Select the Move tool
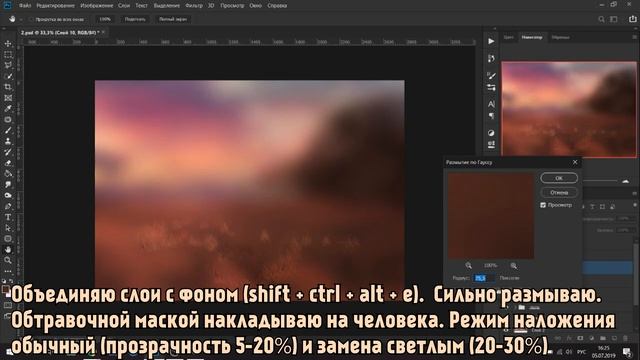This screenshot has height=360, width=640. [8, 43]
